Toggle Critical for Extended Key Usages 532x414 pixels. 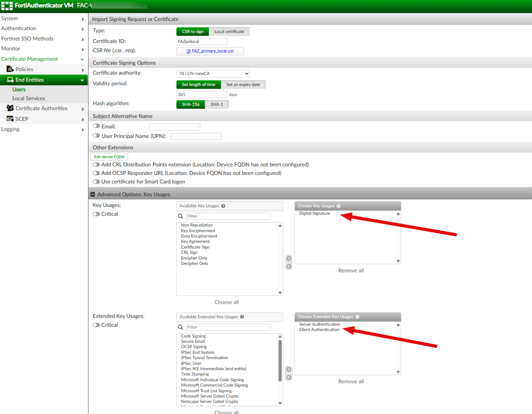click(96, 325)
